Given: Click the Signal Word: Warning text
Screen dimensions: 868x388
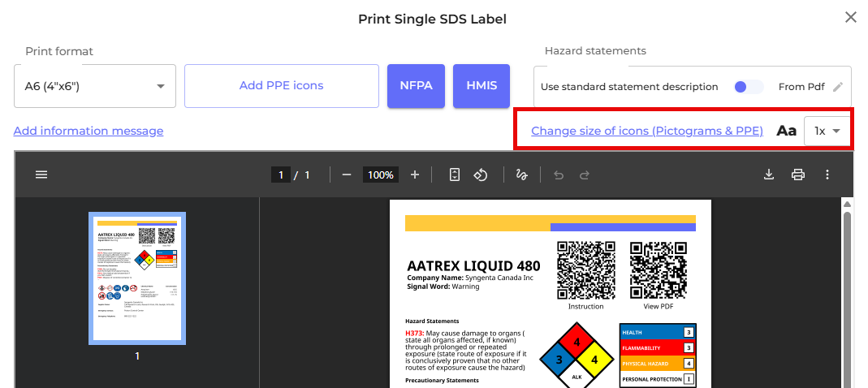Looking at the screenshot, I should pos(443,287).
